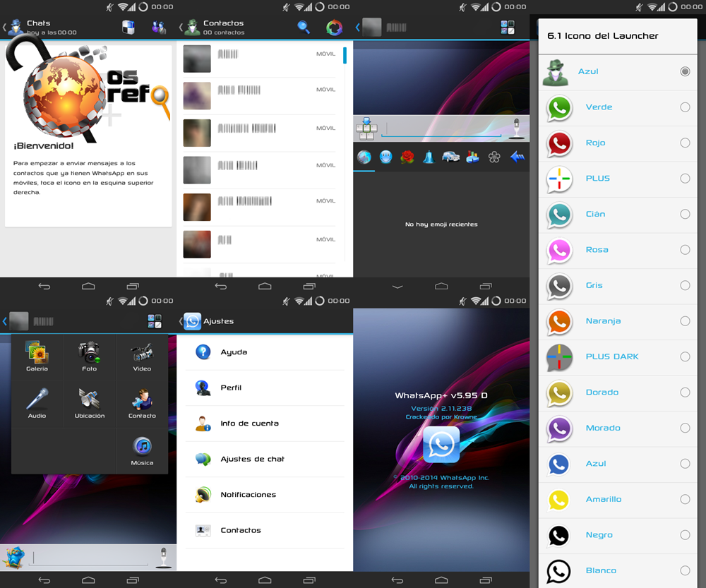Open the Contactos entry in the Ajustes list

point(265,530)
